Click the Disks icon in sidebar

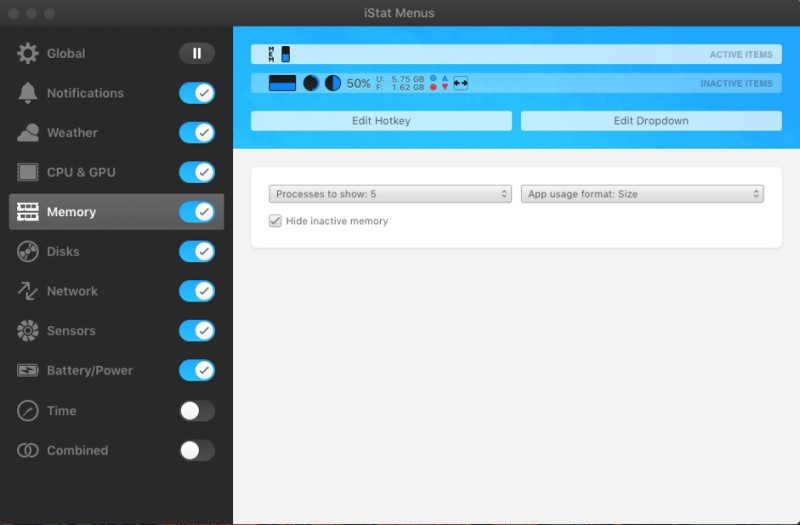(28, 252)
